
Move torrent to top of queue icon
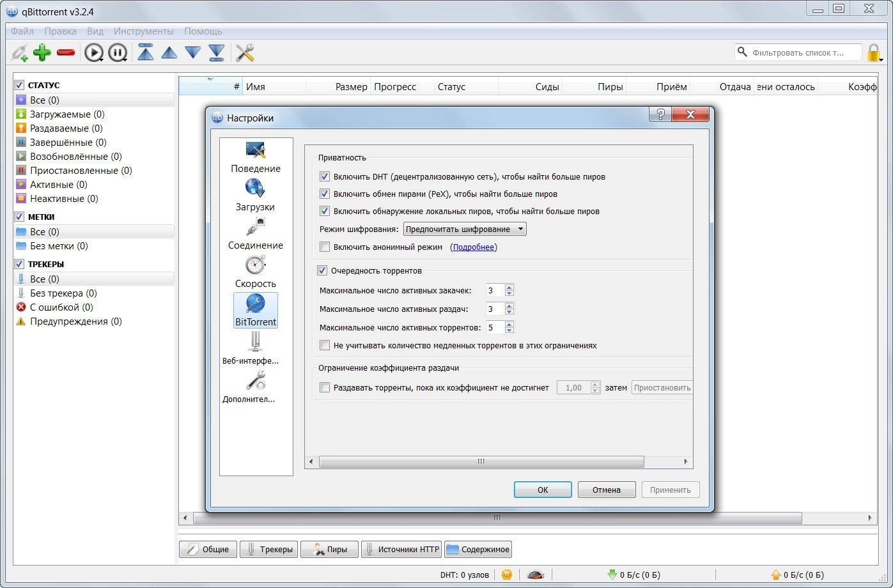pyautogui.click(x=146, y=52)
